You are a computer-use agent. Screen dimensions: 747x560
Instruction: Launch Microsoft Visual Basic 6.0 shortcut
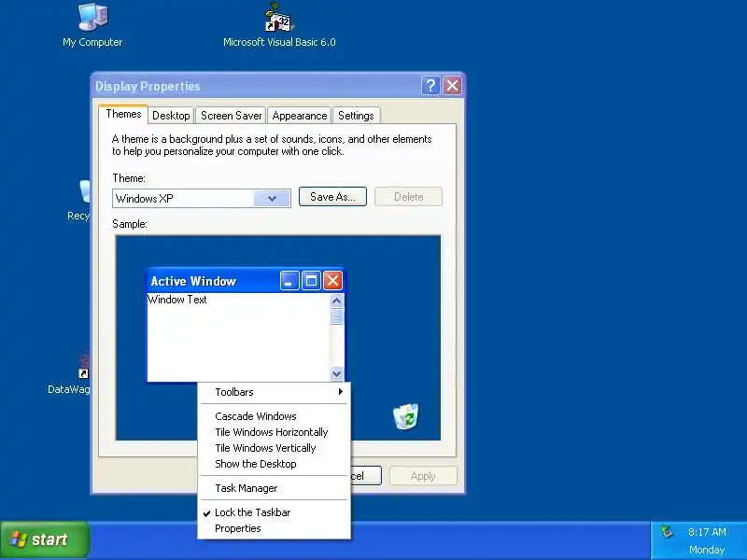pos(279,25)
